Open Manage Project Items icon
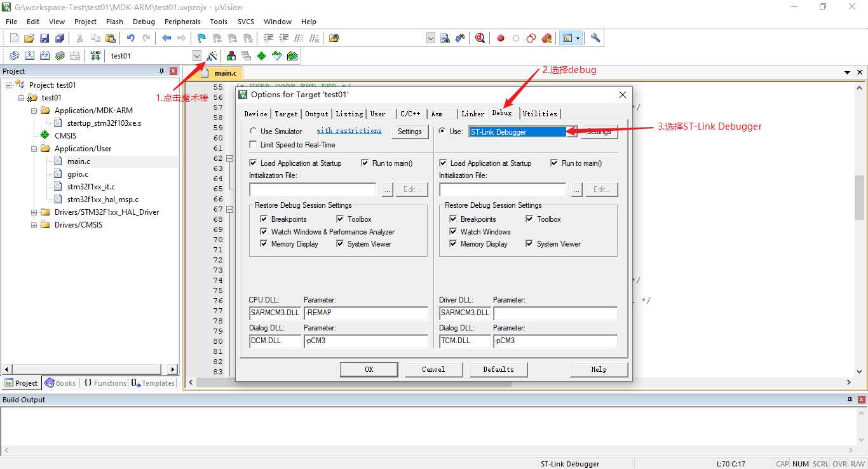Image resolution: width=868 pixels, height=469 pixels. coord(231,56)
